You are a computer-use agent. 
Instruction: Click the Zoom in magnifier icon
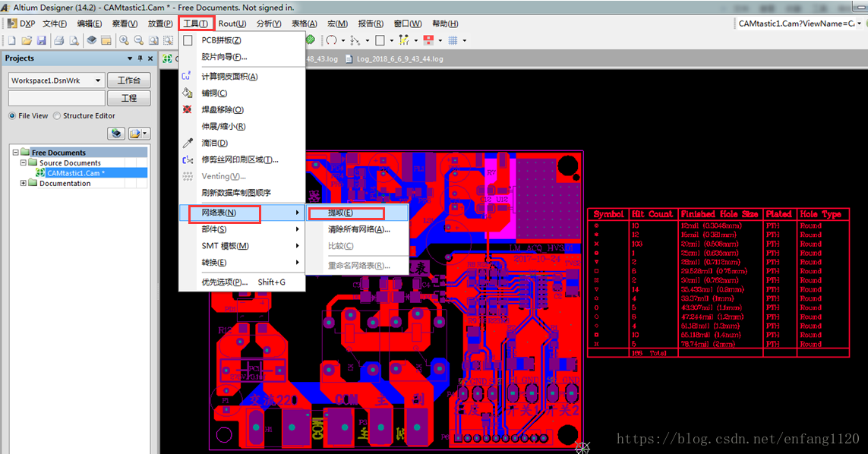(124, 40)
